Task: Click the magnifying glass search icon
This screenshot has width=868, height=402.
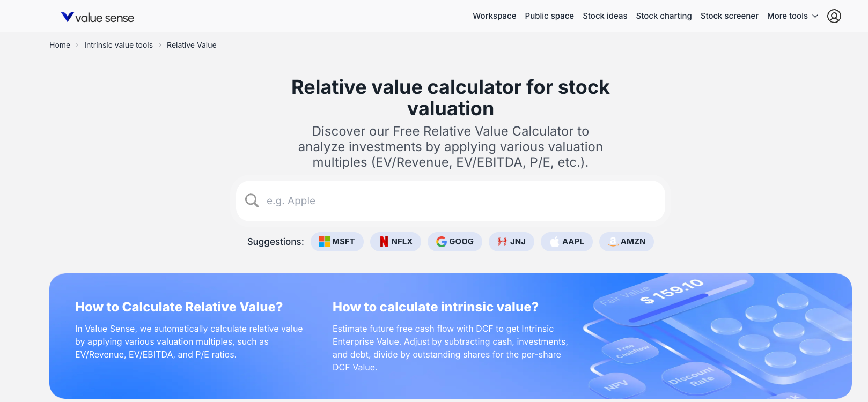Action: coord(252,200)
